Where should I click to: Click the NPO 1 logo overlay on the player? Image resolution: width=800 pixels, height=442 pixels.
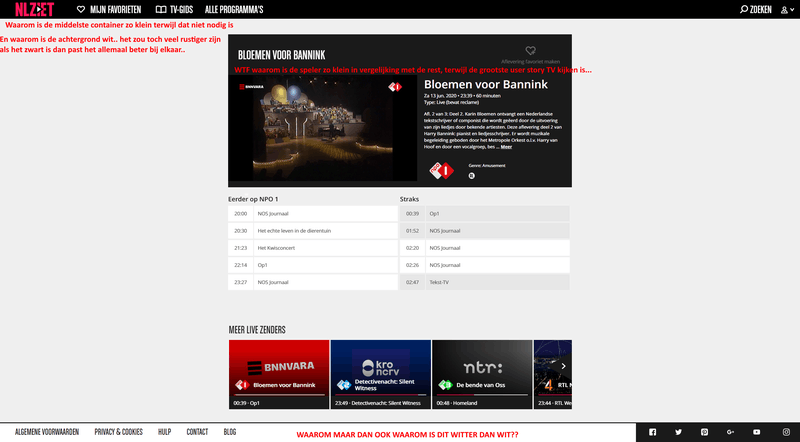[395, 87]
